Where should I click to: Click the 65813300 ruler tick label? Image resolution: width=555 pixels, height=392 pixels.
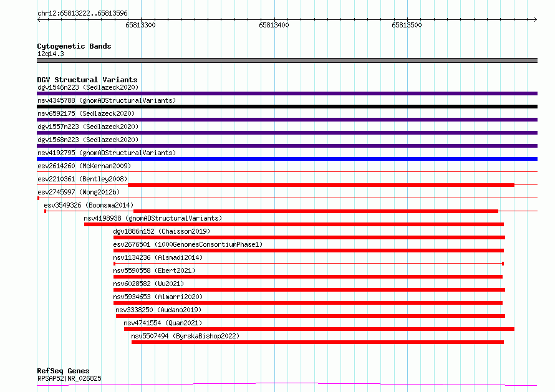click(x=140, y=25)
